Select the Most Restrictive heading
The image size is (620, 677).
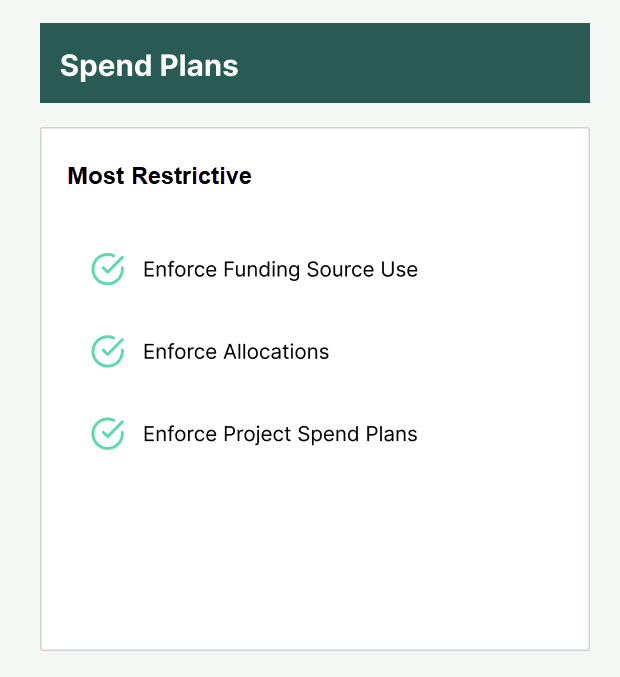159,176
